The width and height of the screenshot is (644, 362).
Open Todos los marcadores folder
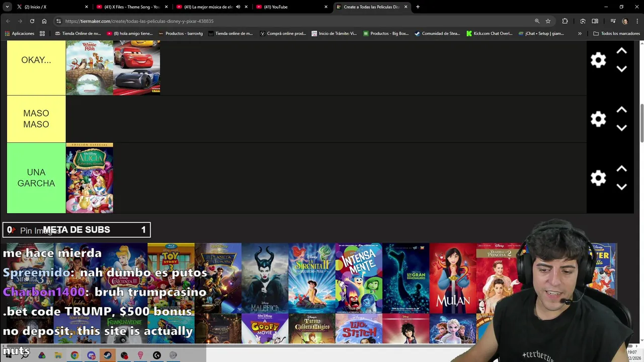click(x=616, y=34)
